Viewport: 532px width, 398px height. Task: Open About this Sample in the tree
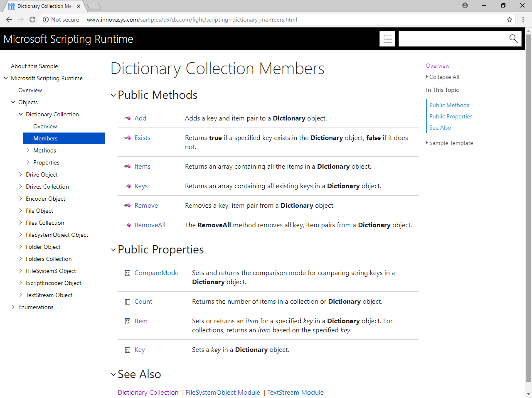tap(34, 66)
